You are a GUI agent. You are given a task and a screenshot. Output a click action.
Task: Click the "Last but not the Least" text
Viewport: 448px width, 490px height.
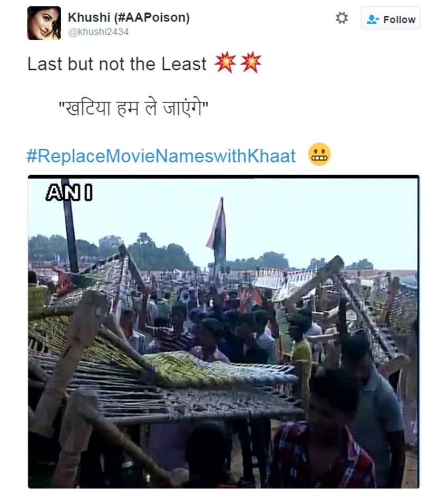coord(117,64)
